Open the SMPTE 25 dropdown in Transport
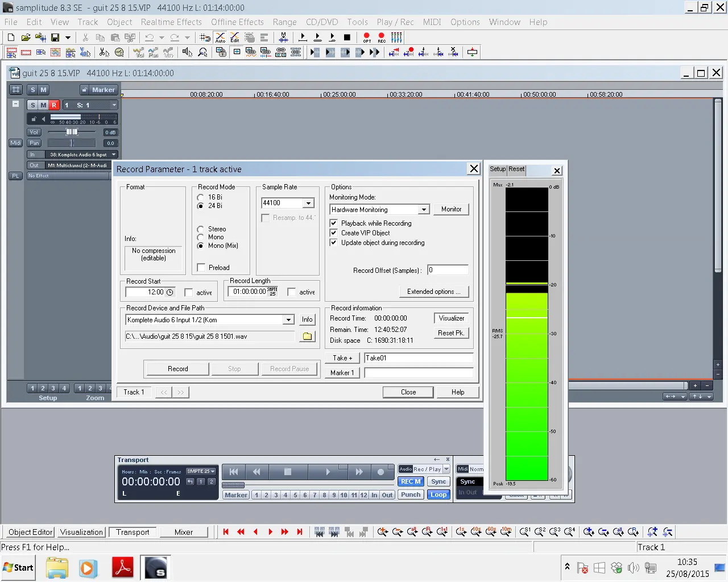728x582 pixels. coord(201,471)
